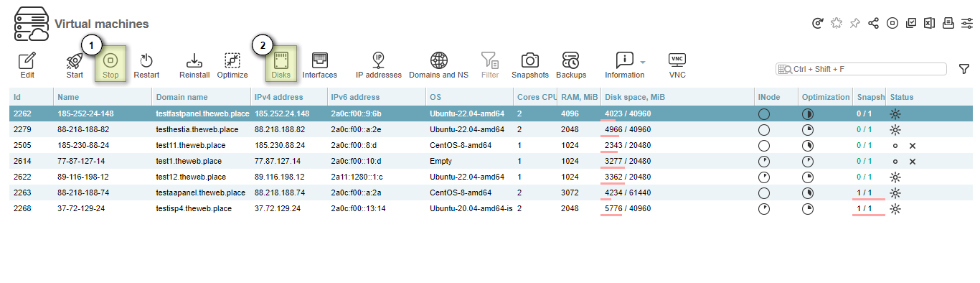The image size is (980, 283).
Task: Open the Disks section
Action: (281, 64)
